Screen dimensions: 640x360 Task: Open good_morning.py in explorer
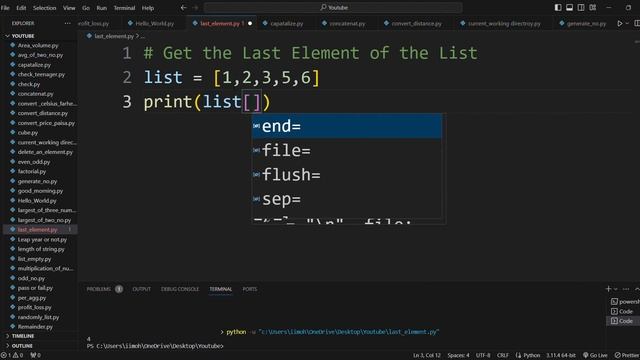click(40, 191)
